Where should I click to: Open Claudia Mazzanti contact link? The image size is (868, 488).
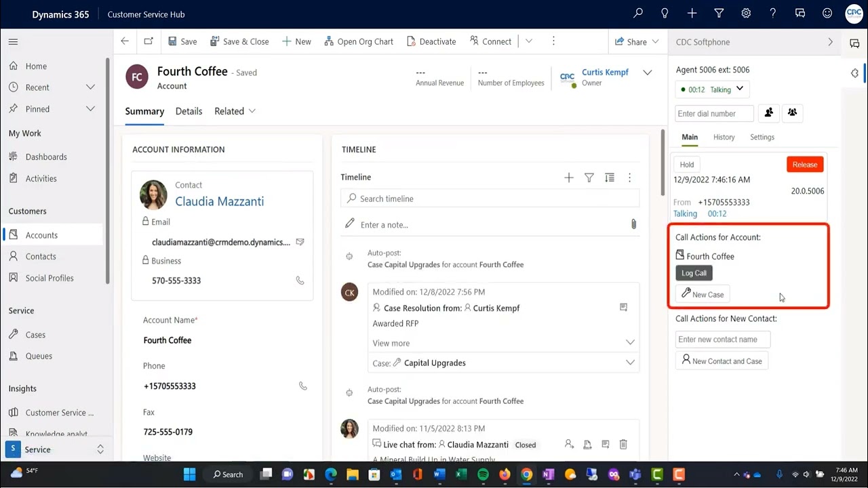pos(220,201)
